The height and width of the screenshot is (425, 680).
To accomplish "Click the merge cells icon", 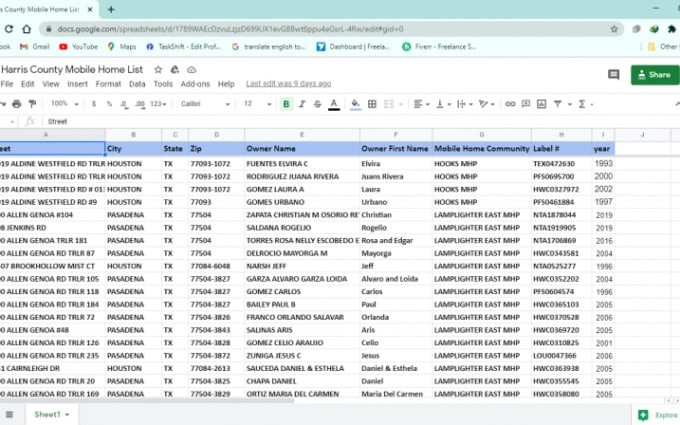I will pyautogui.click(x=389, y=104).
